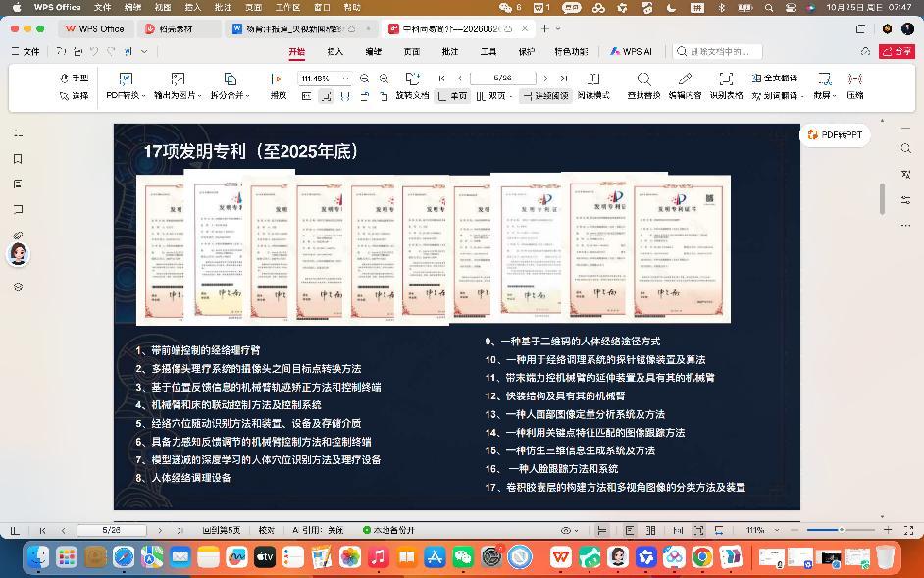Open the 文件 file menu
This screenshot has width=924, height=578.
pos(26,52)
